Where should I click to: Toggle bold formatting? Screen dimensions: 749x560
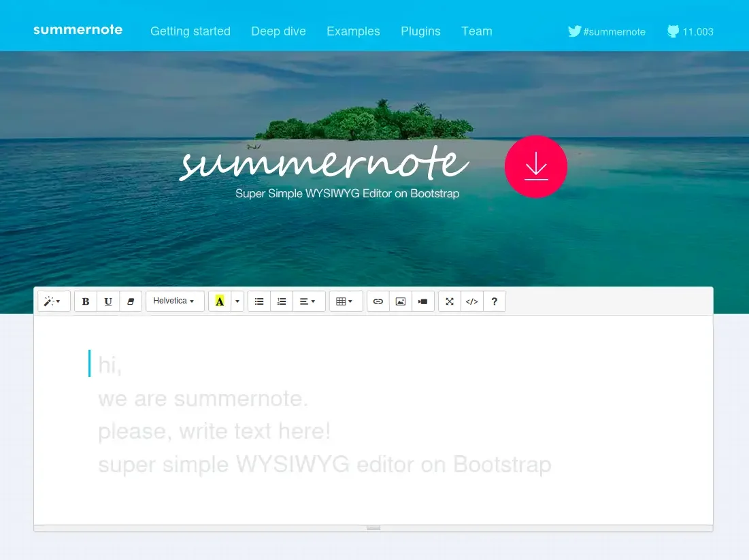pos(86,301)
